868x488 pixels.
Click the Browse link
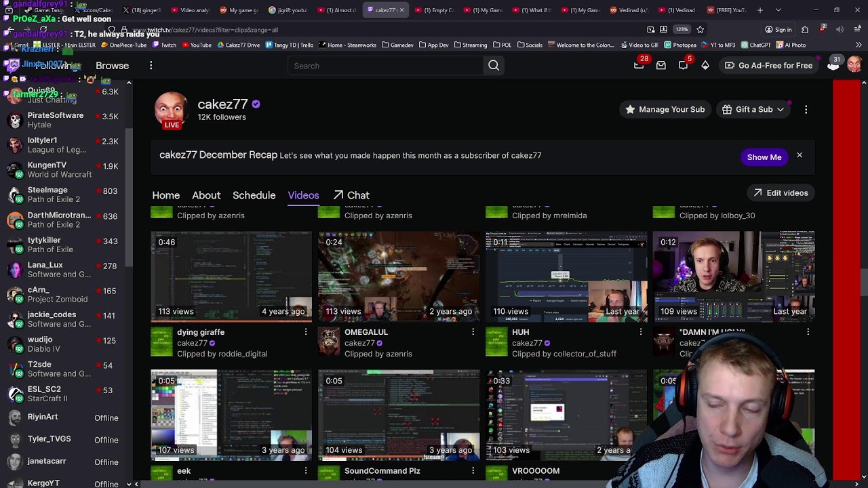coord(112,66)
